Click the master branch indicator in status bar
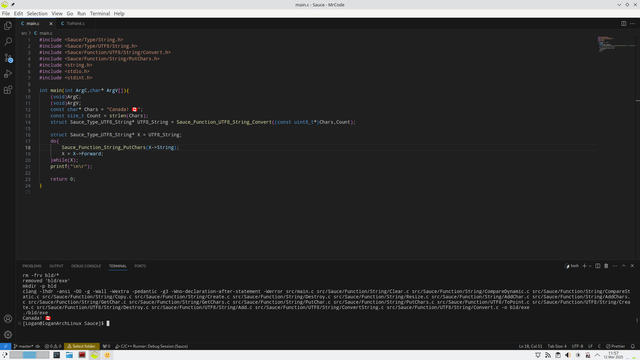This screenshot has width=640, height=360. point(24,346)
